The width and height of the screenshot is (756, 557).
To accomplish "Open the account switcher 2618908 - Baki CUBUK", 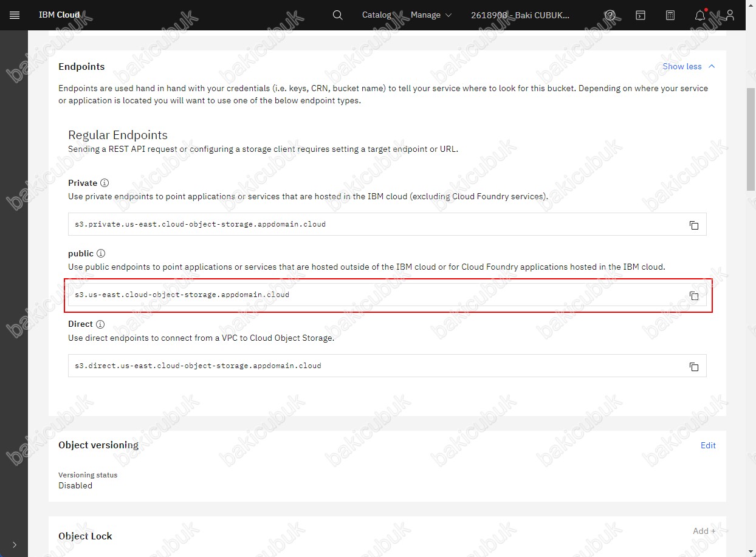I will 520,15.
